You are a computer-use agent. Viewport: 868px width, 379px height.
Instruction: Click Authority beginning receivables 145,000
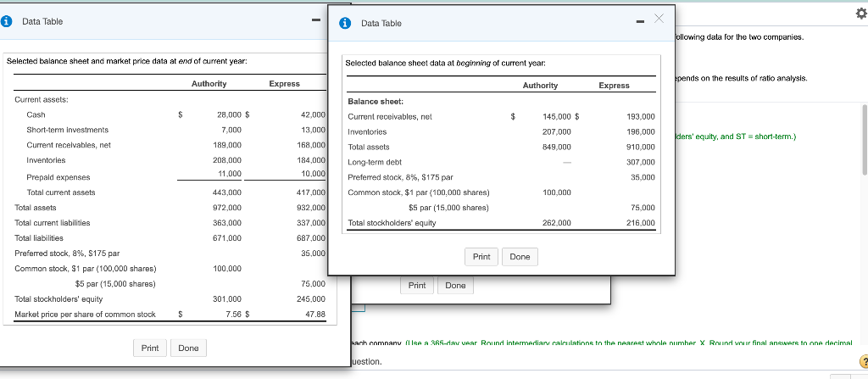(x=556, y=117)
